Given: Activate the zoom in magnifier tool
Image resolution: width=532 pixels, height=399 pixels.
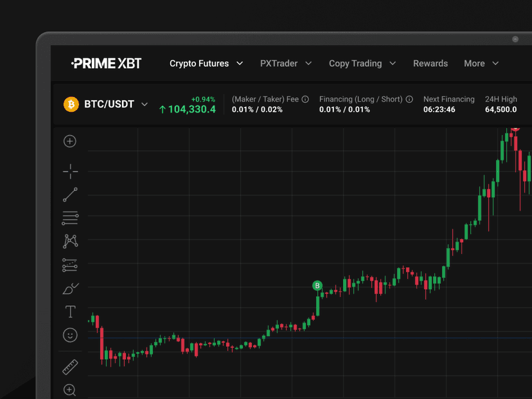Looking at the screenshot, I should 70,390.
